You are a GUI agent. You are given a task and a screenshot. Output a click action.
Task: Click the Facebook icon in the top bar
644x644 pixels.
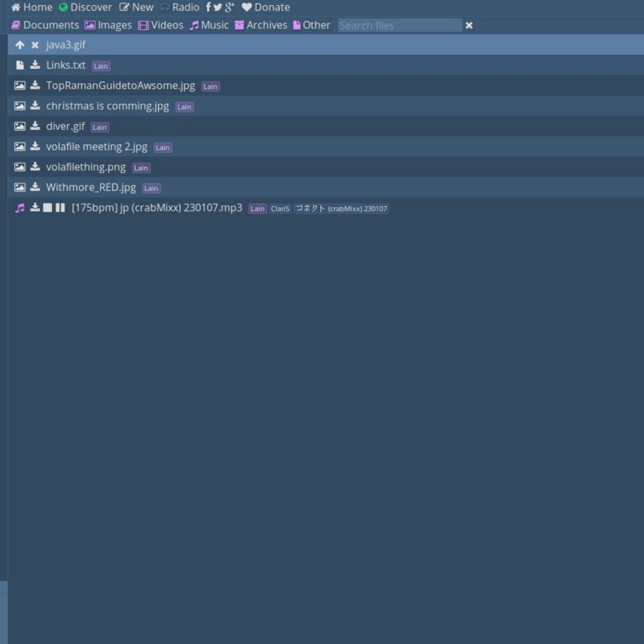tap(208, 7)
